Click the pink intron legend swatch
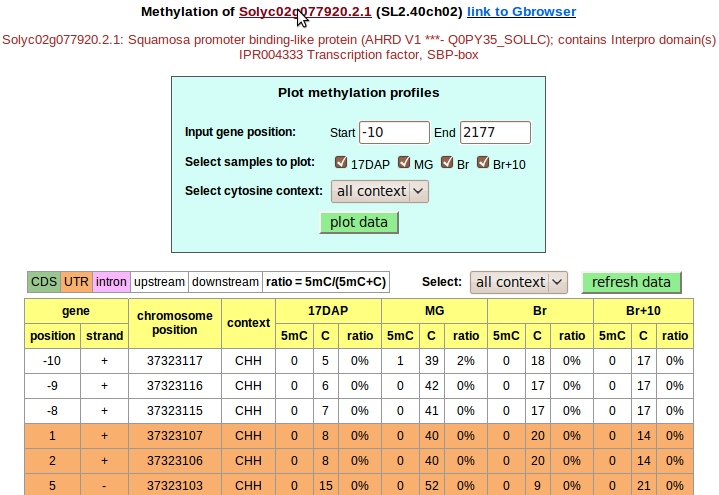 [x=111, y=282]
